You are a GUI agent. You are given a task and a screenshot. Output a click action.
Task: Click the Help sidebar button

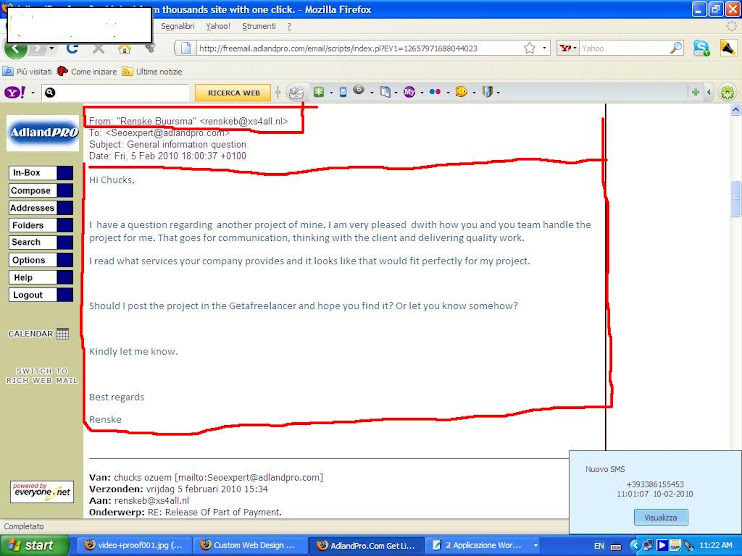click(41, 278)
